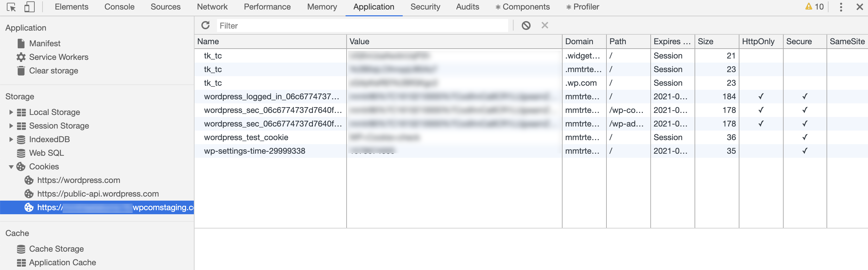Image resolution: width=868 pixels, height=270 pixels.
Task: Close the DevTools panel
Action: tap(859, 7)
